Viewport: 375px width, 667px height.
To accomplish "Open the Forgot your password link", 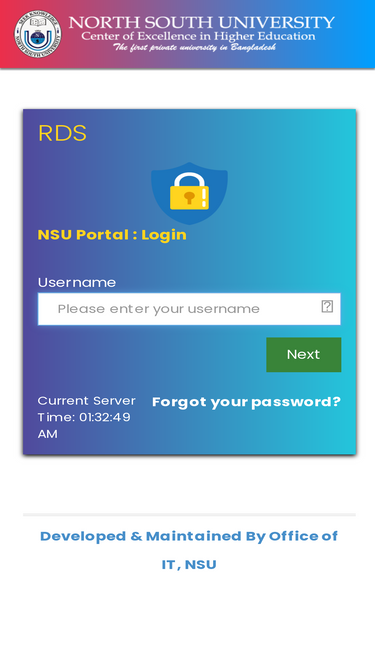I will [x=247, y=402].
